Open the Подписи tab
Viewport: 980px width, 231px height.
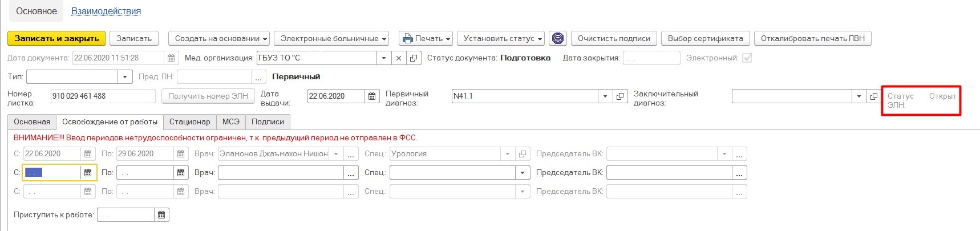[x=268, y=122]
